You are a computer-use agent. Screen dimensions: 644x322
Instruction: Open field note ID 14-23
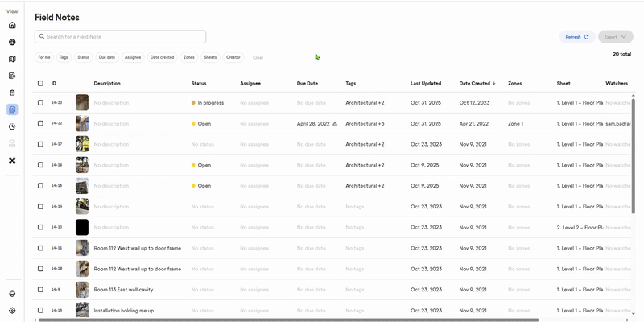click(56, 103)
